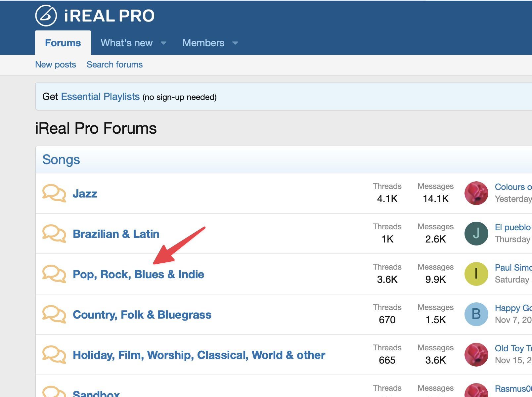Open the Essential Playlists link
Image resolution: width=532 pixels, height=397 pixels.
pyautogui.click(x=100, y=97)
